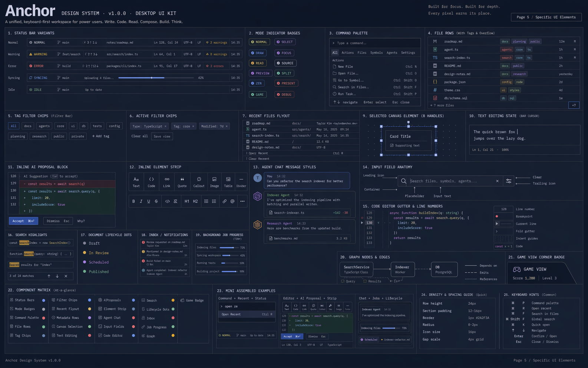Insert a Callout block from element strip
Screen dimensions: 588x368
click(199, 182)
